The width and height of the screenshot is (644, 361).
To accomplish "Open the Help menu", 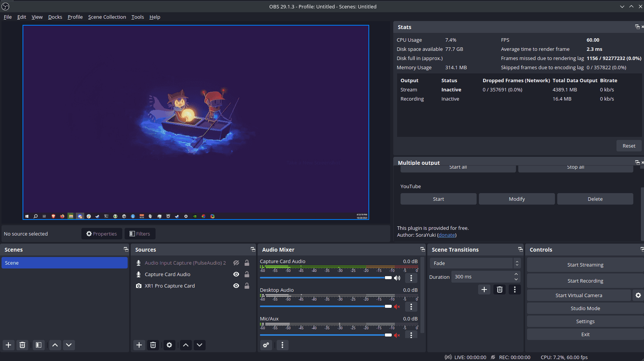I will (155, 17).
